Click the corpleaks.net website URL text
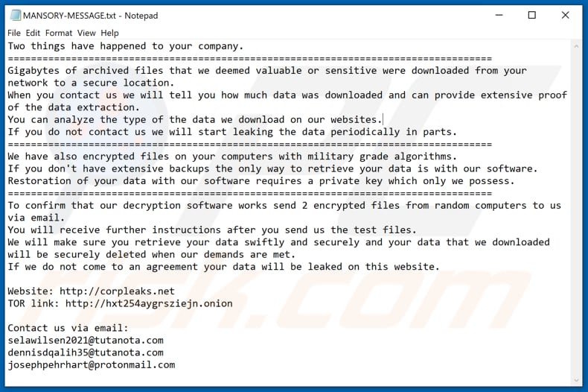Image resolution: width=588 pixels, height=392 pixels. click(120, 291)
